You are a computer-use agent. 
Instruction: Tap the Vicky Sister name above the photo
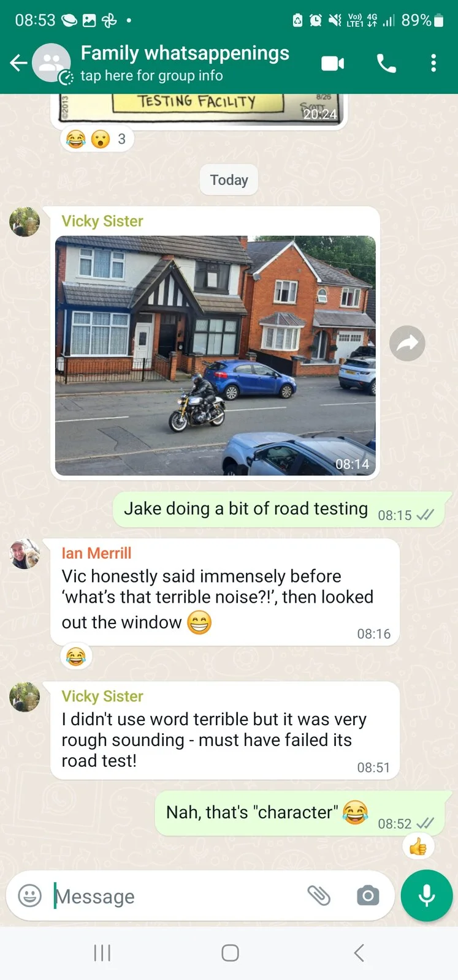(x=102, y=221)
